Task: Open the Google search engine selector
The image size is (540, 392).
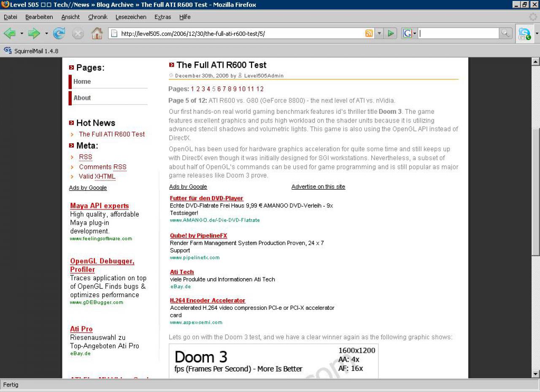Action: click(x=409, y=33)
